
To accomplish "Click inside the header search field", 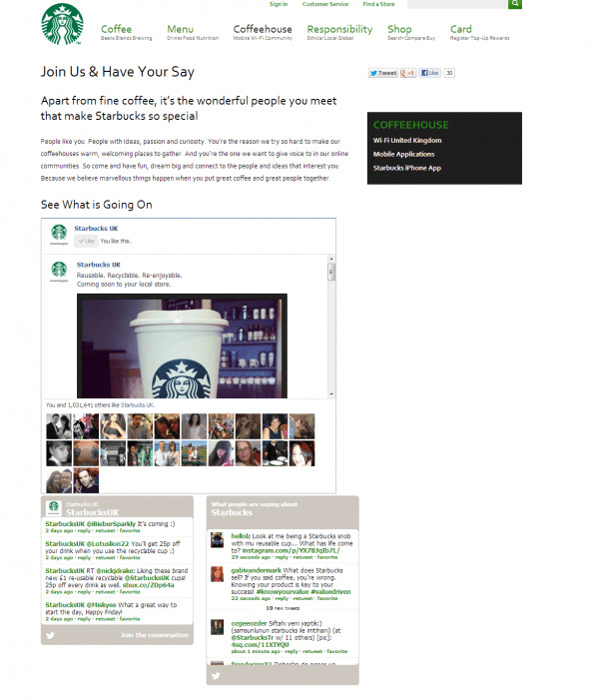I will pyautogui.click(x=457, y=4).
